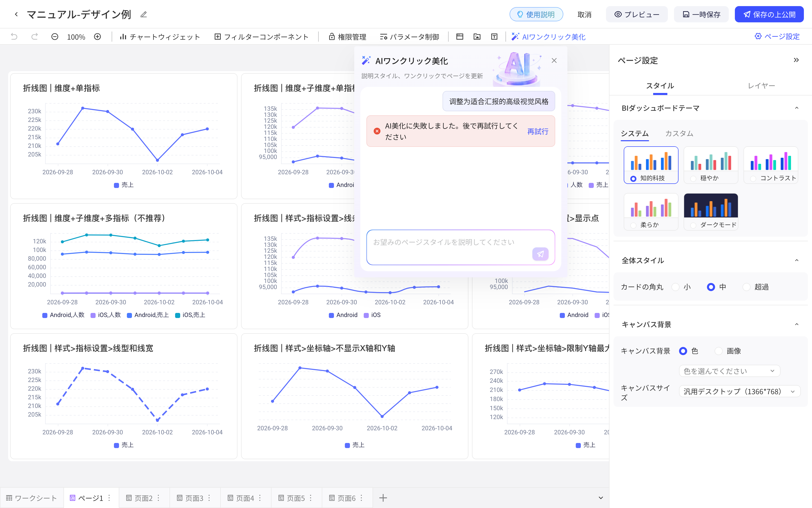Select 穏やか theme radio
Image resolution: width=812 pixels, height=508 pixels.
693,179
